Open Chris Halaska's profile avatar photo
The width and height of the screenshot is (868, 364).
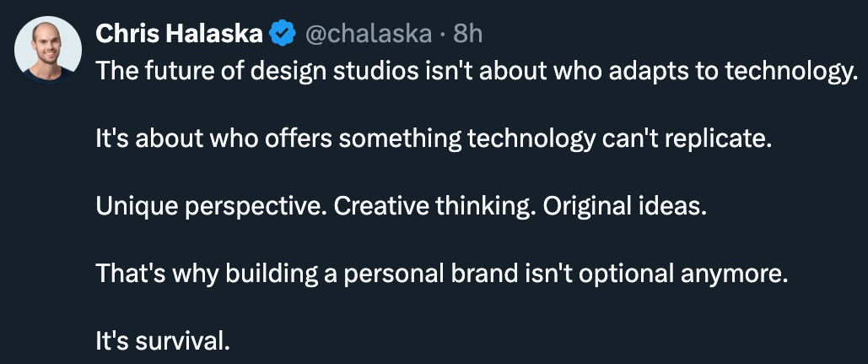tap(46, 48)
